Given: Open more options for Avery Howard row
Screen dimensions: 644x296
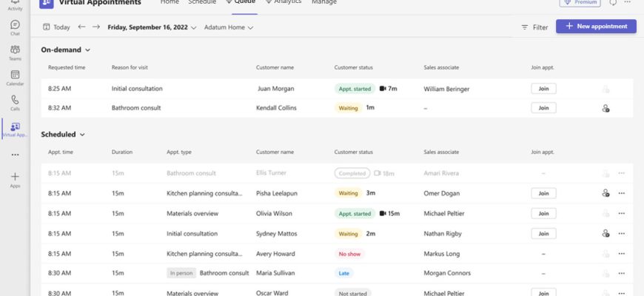Looking at the screenshot, I should click(x=621, y=254).
